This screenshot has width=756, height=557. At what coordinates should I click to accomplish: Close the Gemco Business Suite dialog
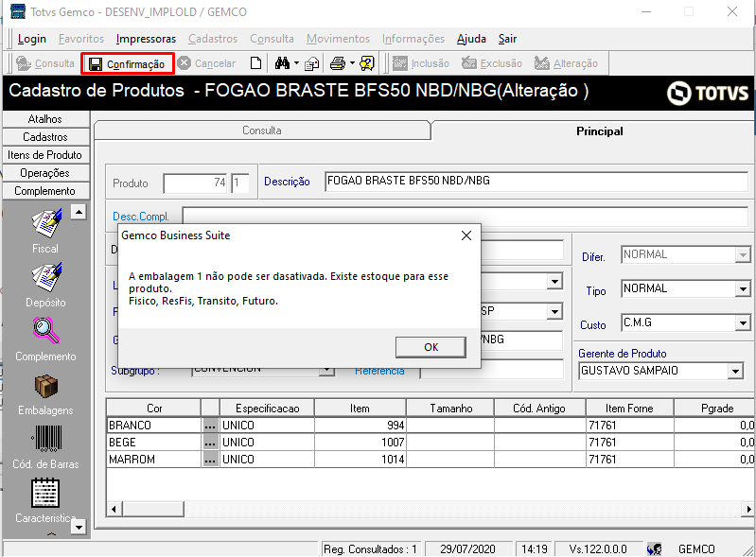(x=466, y=235)
